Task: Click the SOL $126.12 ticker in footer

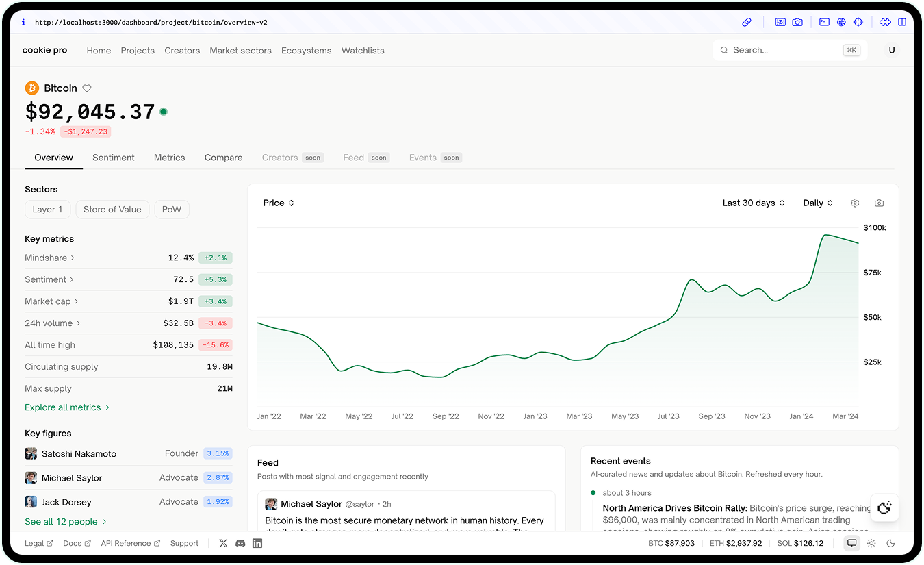Action: (800, 543)
